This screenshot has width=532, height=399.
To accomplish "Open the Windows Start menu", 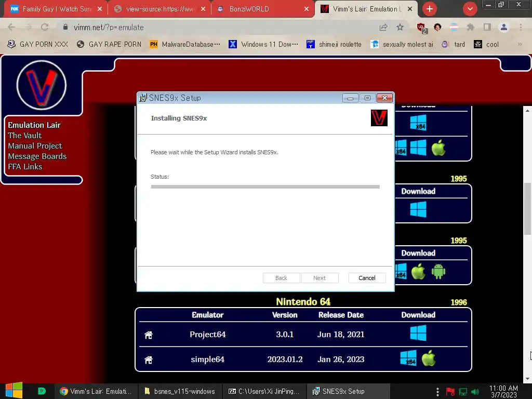I will (x=14, y=390).
